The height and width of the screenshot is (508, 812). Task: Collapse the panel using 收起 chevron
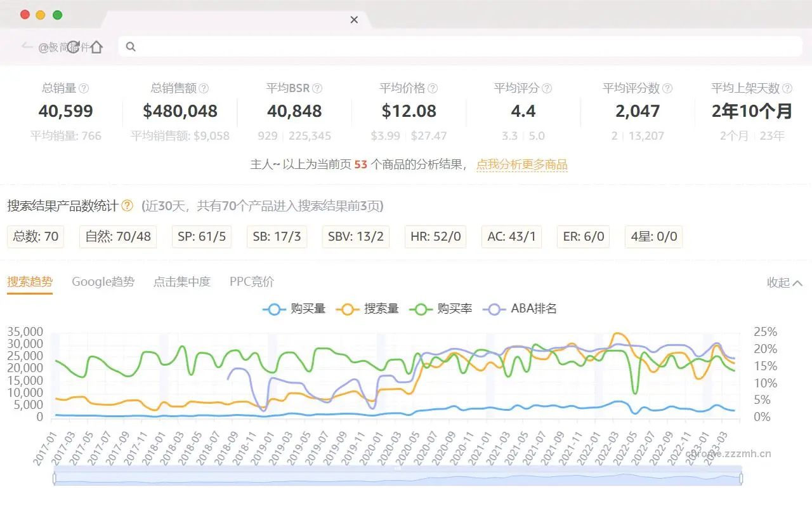[x=784, y=283]
